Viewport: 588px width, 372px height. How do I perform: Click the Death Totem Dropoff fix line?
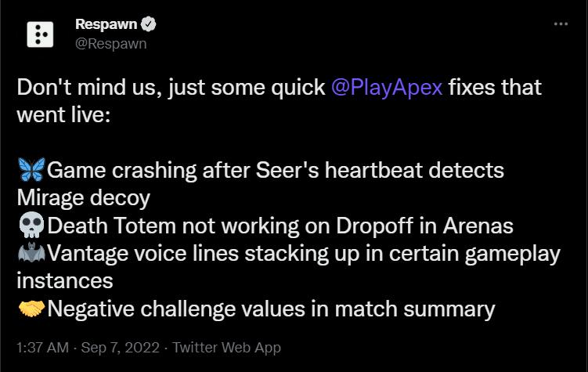point(280,226)
